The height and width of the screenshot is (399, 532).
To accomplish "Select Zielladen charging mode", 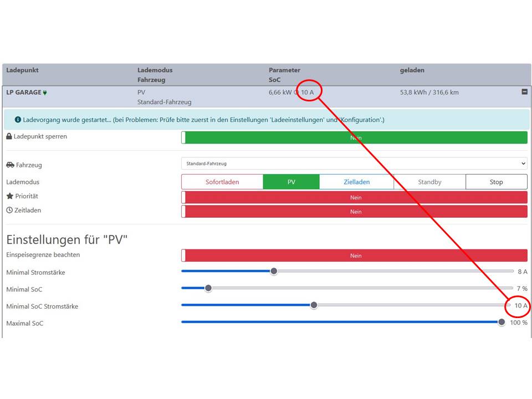I will point(356,182).
